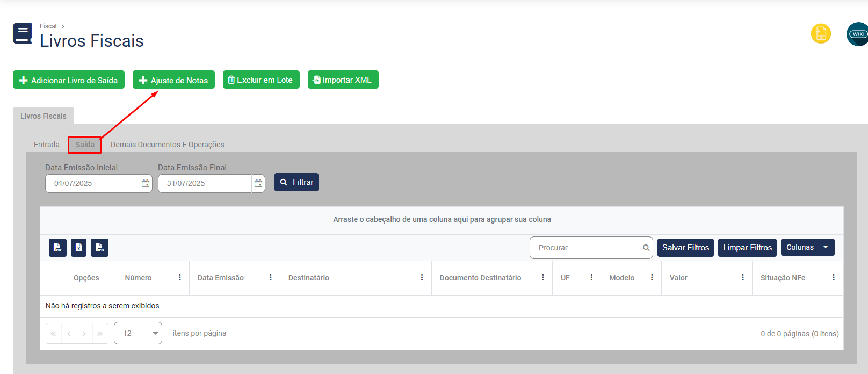Click Adicionar Livro de Saída button

click(69, 80)
